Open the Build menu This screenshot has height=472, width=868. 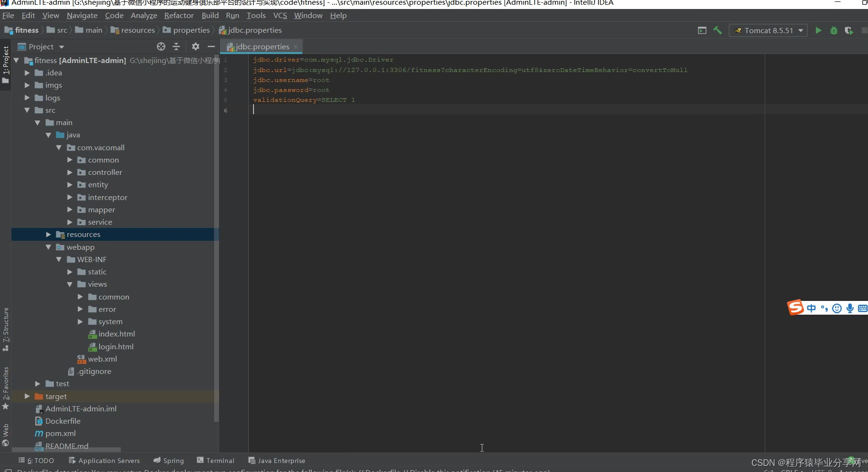coord(210,15)
